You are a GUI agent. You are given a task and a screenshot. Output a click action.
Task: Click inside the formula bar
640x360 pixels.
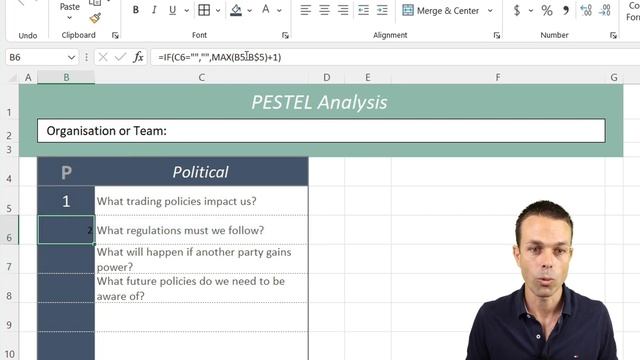pos(395,57)
